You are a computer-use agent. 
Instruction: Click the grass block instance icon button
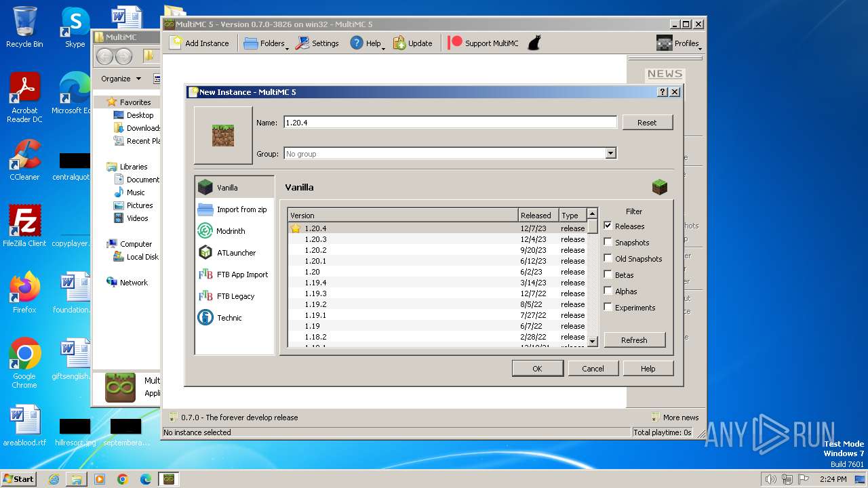223,136
